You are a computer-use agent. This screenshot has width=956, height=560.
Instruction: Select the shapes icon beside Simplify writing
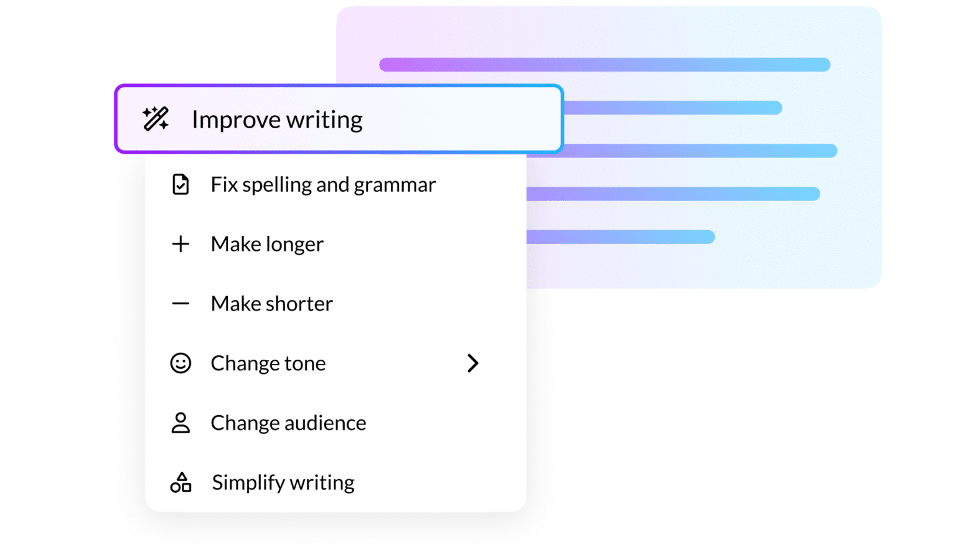pyautogui.click(x=180, y=482)
